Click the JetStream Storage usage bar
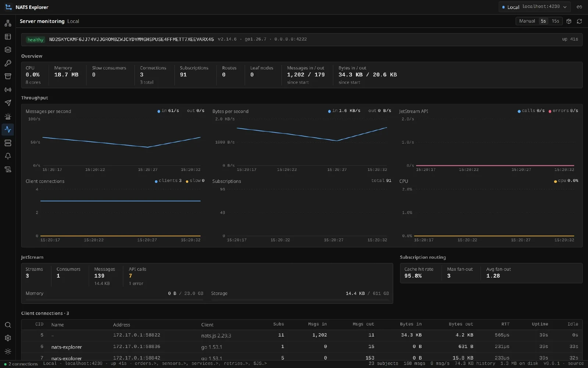Screen dimensions: 588x368 point(300,300)
